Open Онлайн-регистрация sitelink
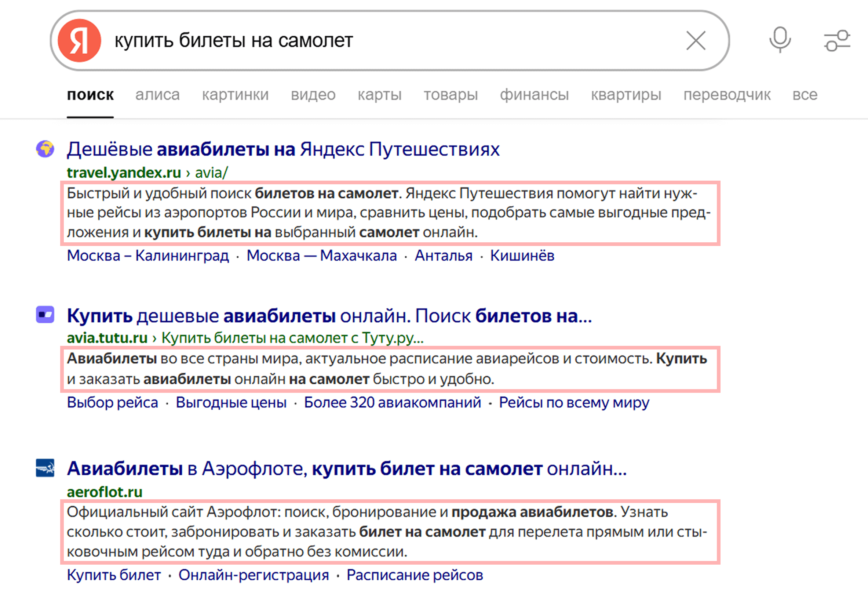 [254, 575]
